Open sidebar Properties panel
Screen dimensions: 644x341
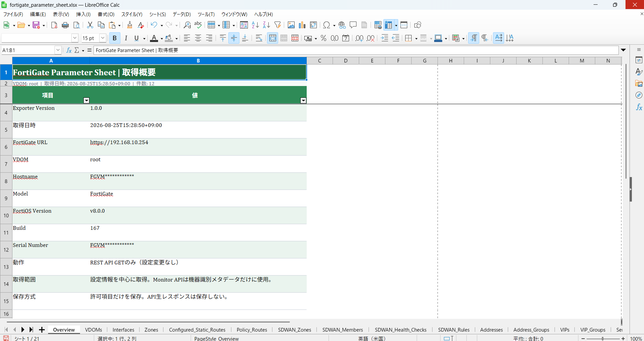639,60
